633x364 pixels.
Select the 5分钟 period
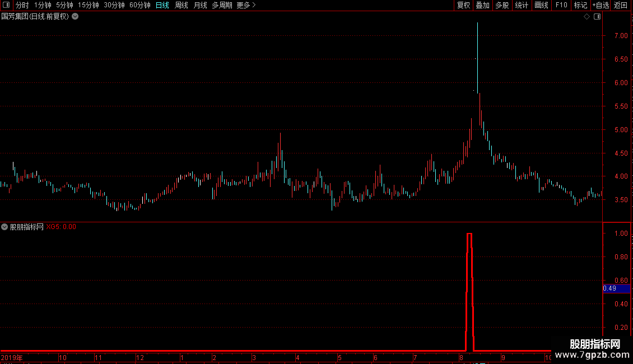(x=64, y=5)
